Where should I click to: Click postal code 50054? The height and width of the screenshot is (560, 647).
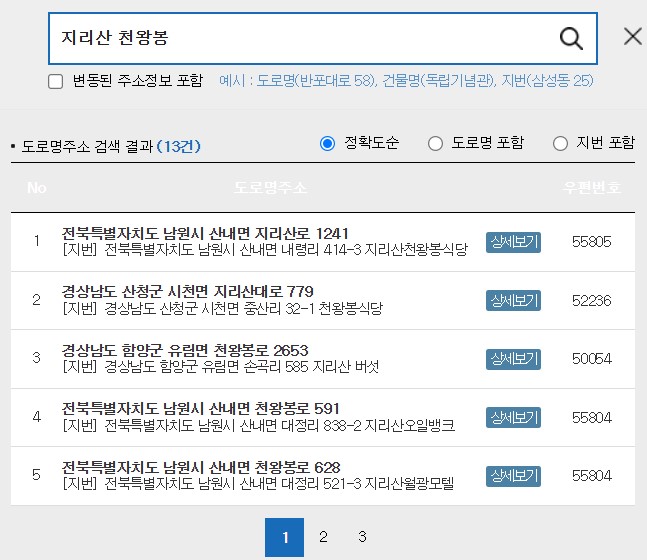pos(591,359)
